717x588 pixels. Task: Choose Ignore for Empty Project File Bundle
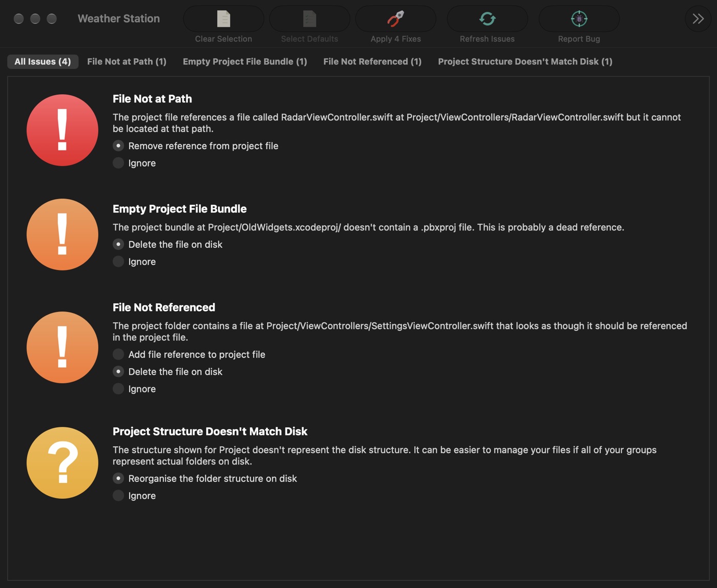[118, 262]
